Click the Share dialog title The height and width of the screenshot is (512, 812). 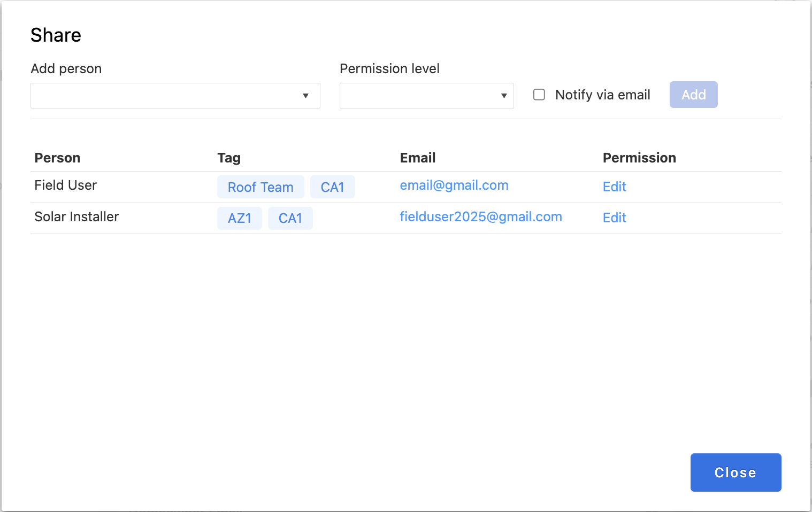pyautogui.click(x=56, y=35)
